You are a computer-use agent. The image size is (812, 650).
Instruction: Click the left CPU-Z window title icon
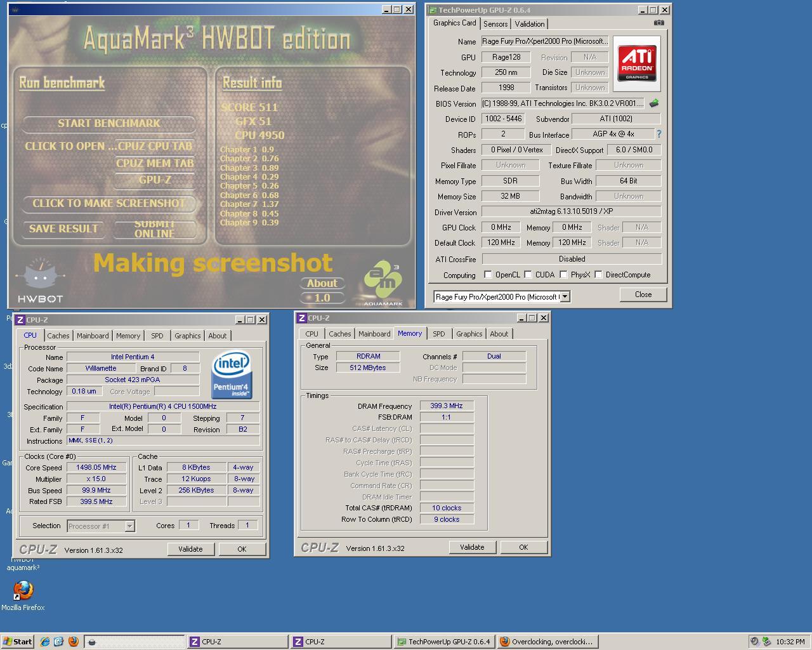click(20, 320)
